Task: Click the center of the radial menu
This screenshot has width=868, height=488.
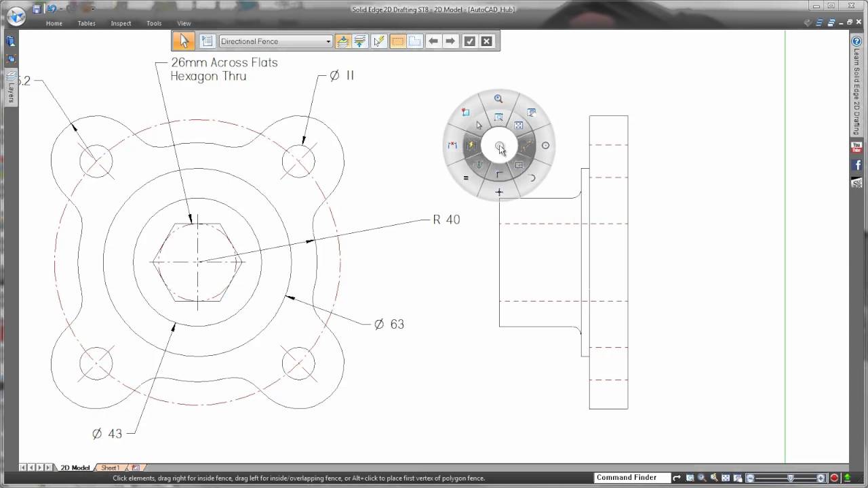Action: [x=499, y=146]
